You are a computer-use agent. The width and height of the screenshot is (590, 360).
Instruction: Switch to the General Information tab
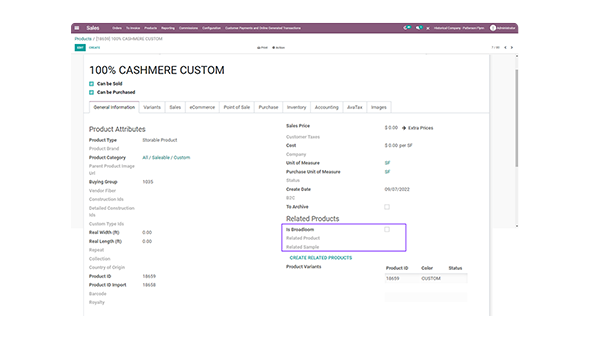coord(114,107)
